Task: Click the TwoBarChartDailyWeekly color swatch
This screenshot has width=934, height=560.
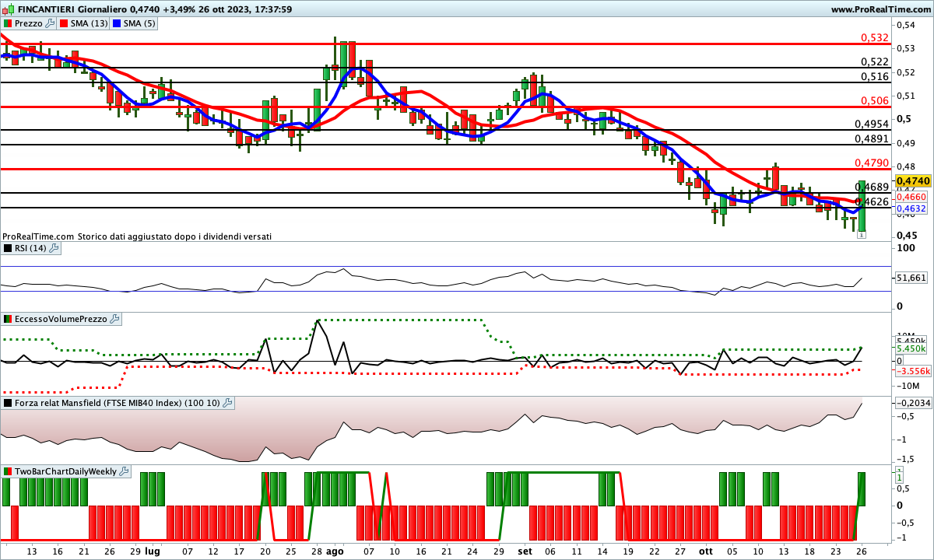Action: (x=8, y=471)
